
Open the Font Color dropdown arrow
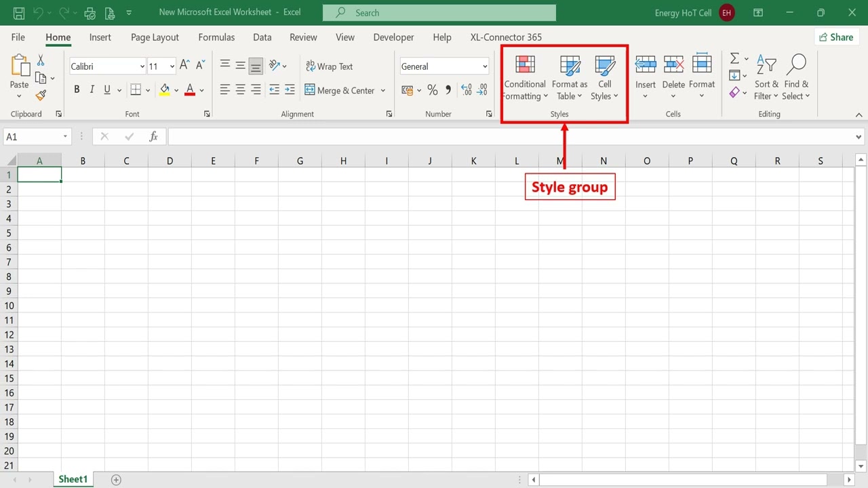coord(201,90)
